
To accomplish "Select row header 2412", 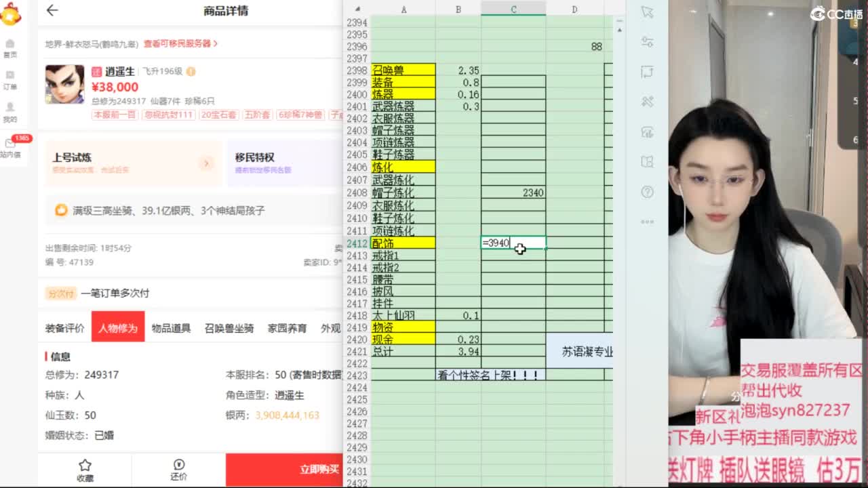I will 357,243.
